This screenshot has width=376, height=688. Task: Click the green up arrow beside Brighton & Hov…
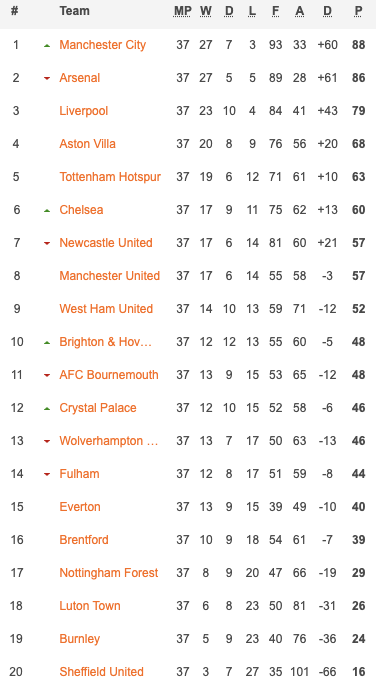(47, 343)
